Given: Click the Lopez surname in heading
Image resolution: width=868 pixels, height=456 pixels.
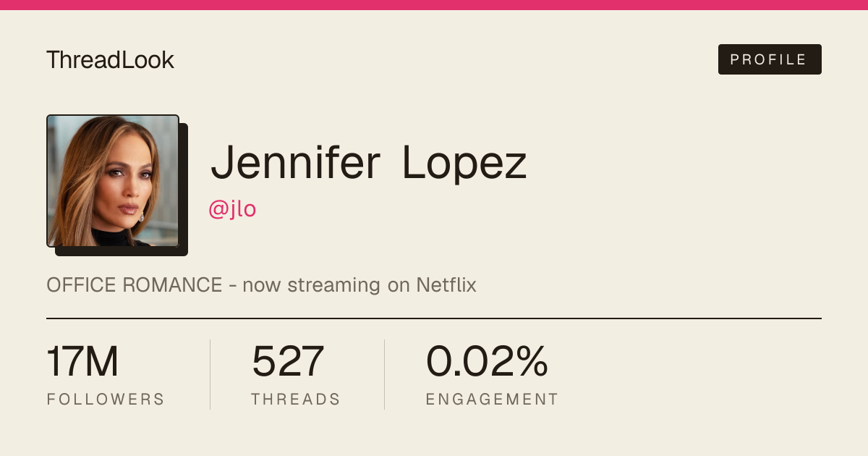Looking at the screenshot, I should point(464,164).
